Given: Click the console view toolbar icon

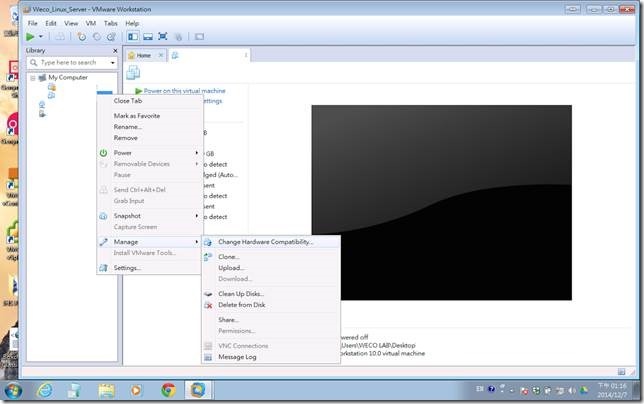Looking at the screenshot, I should 200,37.
